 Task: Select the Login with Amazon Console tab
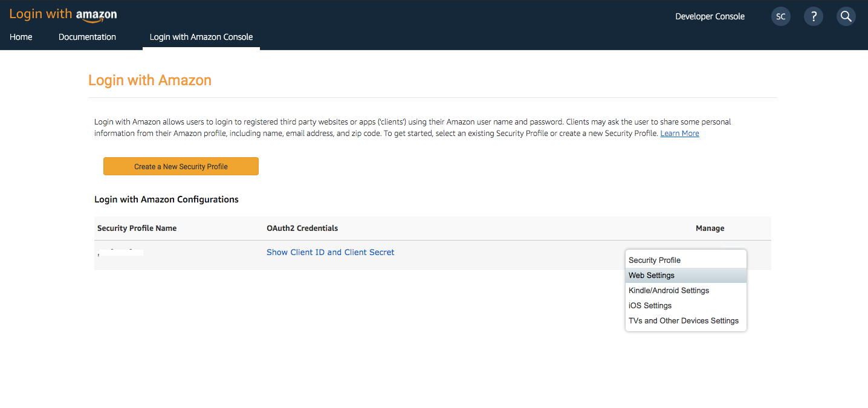tap(201, 37)
